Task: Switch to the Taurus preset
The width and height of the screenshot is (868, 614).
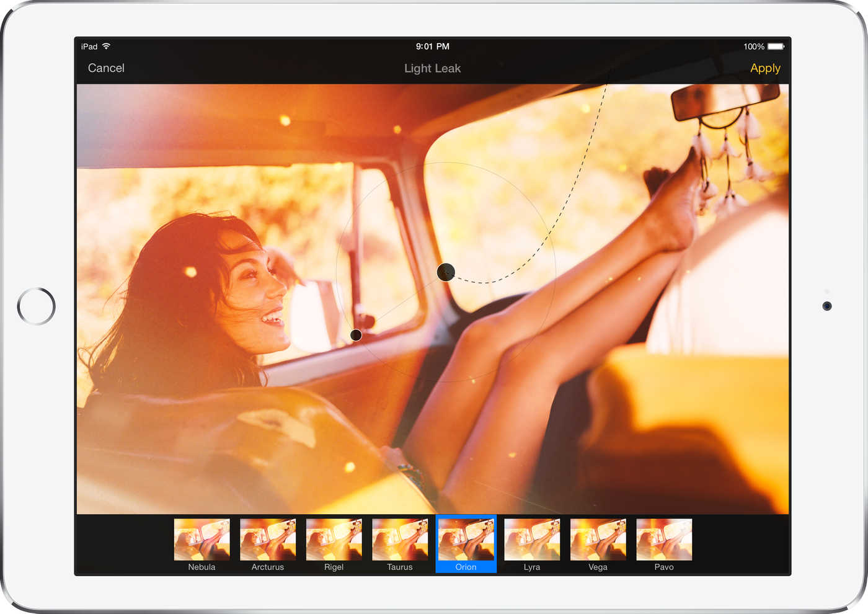Action: click(400, 539)
